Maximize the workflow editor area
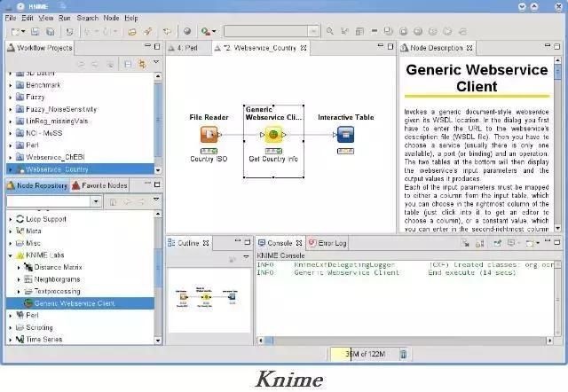The image size is (568, 392). point(390,46)
